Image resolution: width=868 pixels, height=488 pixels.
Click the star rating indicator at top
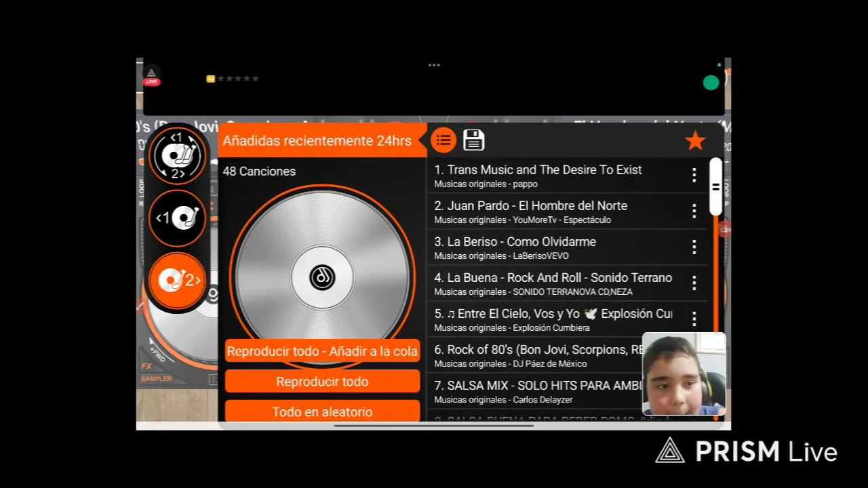(233, 79)
